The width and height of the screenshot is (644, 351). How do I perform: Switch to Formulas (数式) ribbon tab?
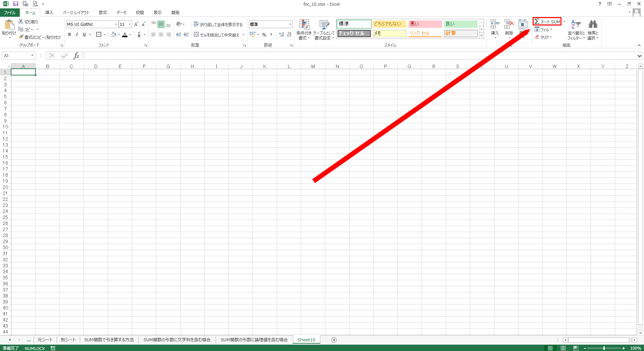point(103,12)
